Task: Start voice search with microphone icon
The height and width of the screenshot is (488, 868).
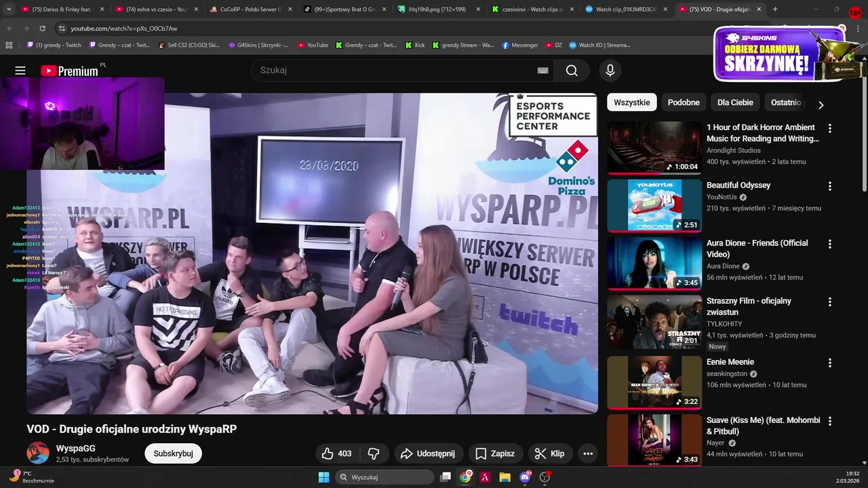Action: pyautogui.click(x=610, y=70)
